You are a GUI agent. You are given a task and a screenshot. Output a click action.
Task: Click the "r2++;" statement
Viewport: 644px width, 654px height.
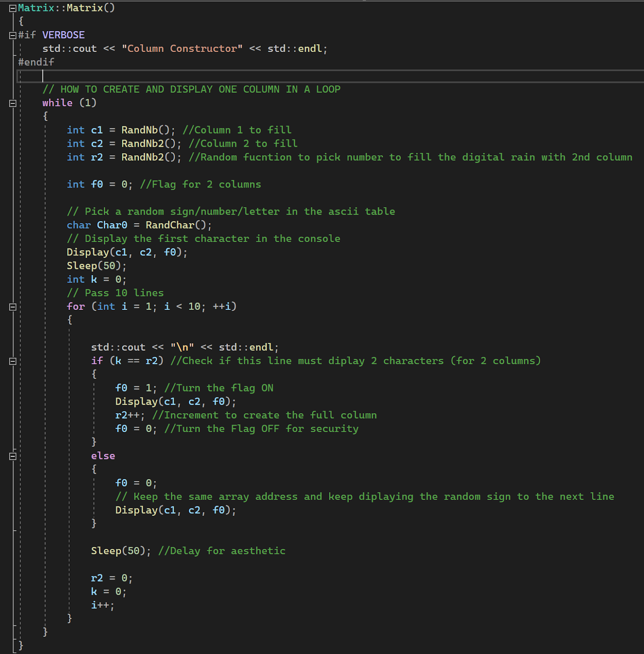click(130, 415)
